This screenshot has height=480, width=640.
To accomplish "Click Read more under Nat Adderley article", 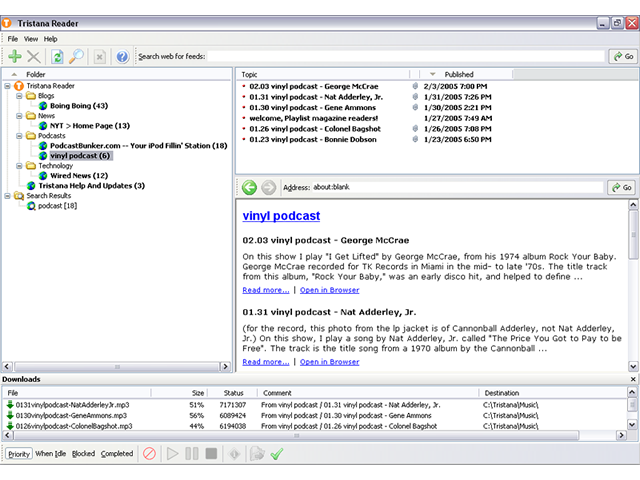I will [266, 362].
